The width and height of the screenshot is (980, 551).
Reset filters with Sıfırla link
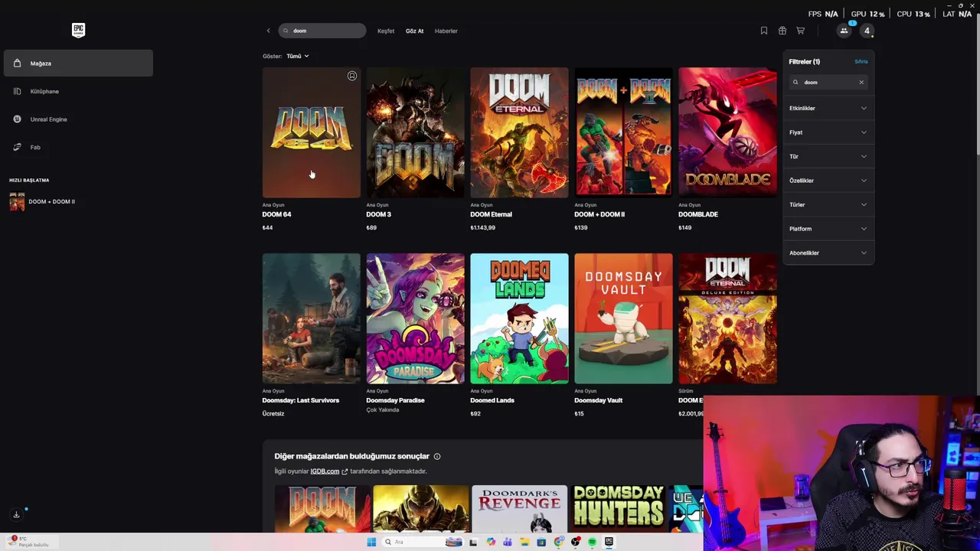(861, 61)
